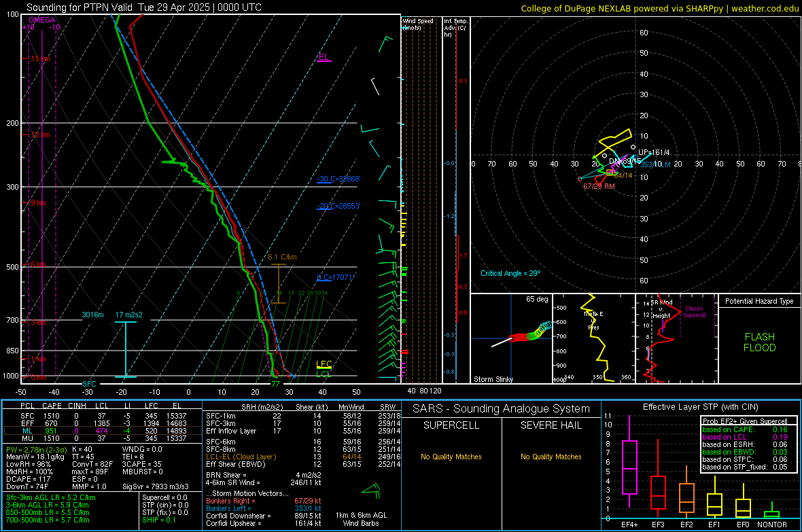Click the 'Classic Supercell' label

[x=695, y=312]
